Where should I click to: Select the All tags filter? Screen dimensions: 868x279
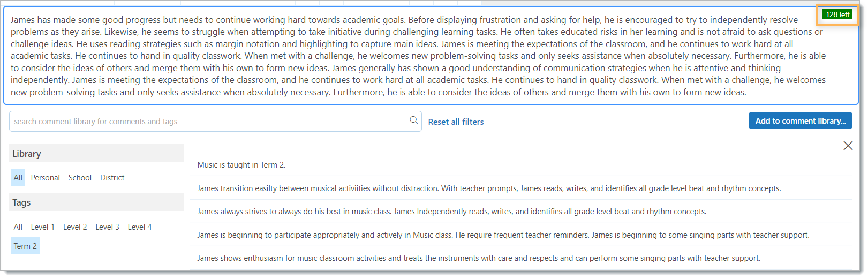(18, 227)
